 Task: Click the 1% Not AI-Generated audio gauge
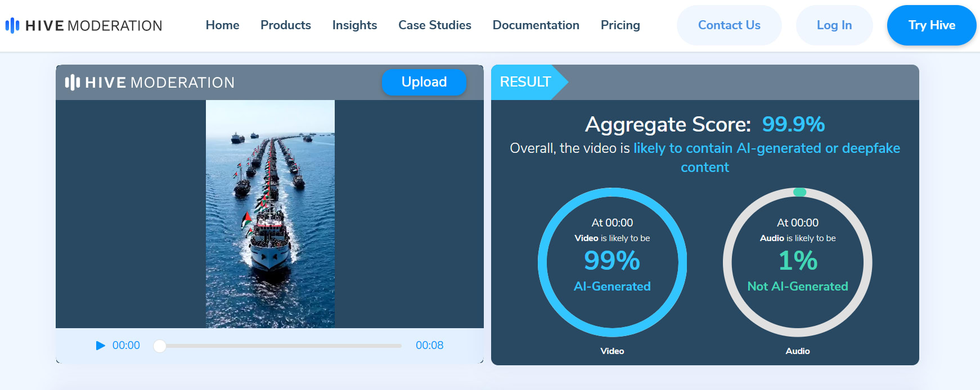(797, 262)
